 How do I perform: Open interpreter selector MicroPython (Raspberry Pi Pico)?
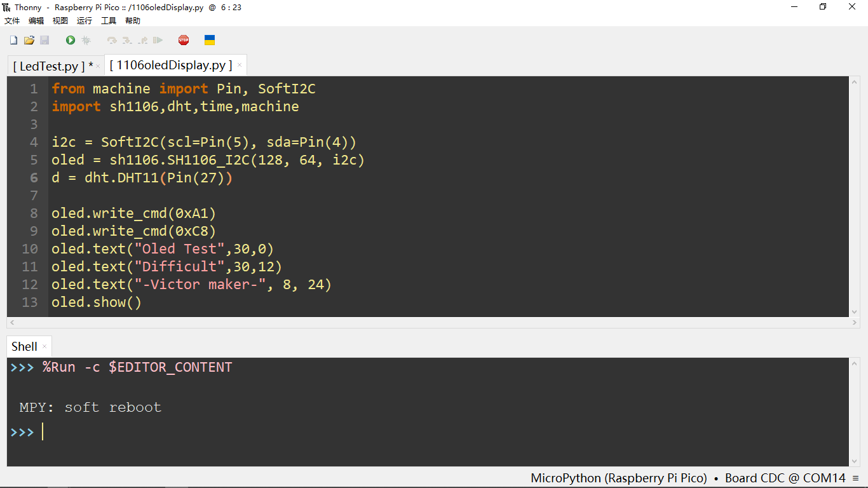(x=619, y=478)
